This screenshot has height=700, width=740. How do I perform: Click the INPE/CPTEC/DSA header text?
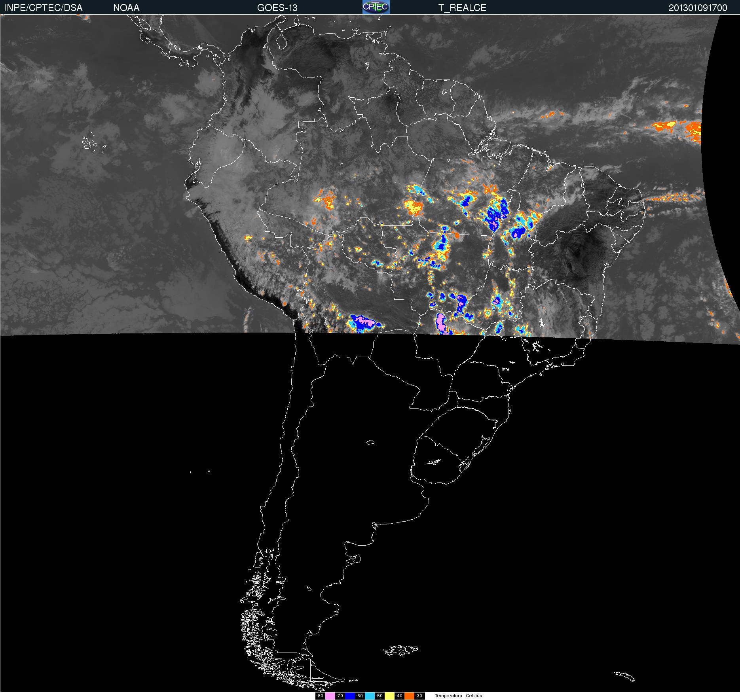(43, 8)
